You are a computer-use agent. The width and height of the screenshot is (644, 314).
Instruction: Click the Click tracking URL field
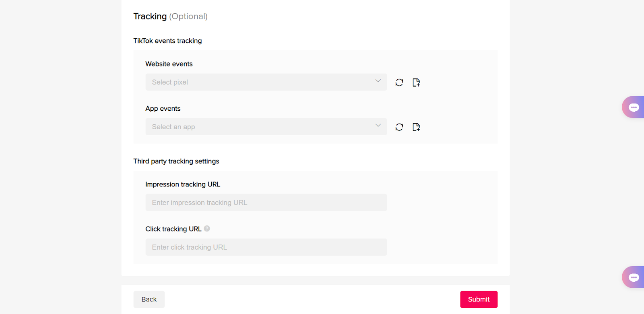[266, 247]
